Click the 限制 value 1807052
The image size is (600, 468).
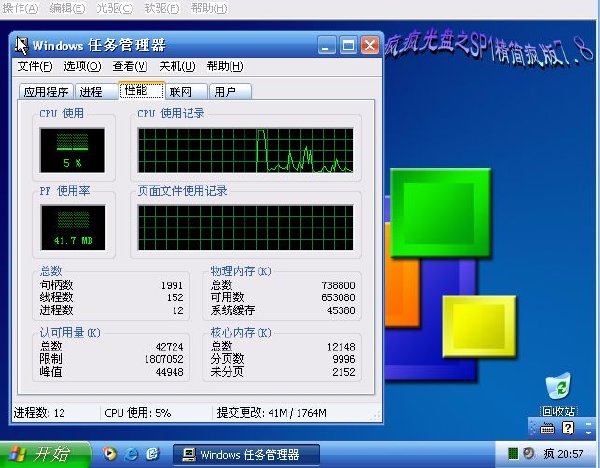tap(164, 359)
